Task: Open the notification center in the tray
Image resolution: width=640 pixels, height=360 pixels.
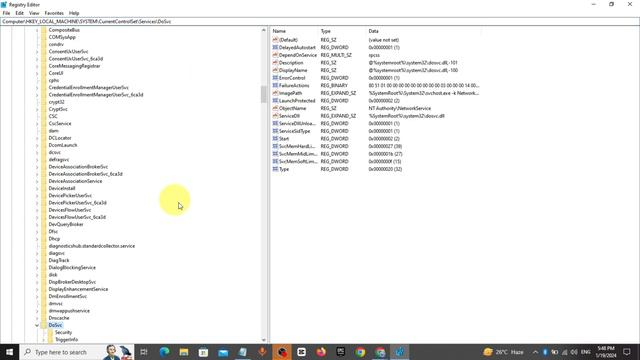Action: [x=627, y=352]
